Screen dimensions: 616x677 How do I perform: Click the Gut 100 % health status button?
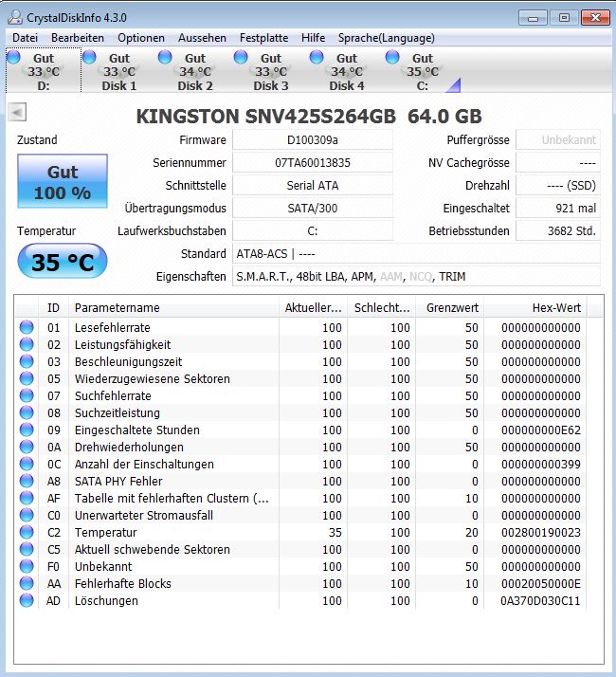pyautogui.click(x=63, y=181)
